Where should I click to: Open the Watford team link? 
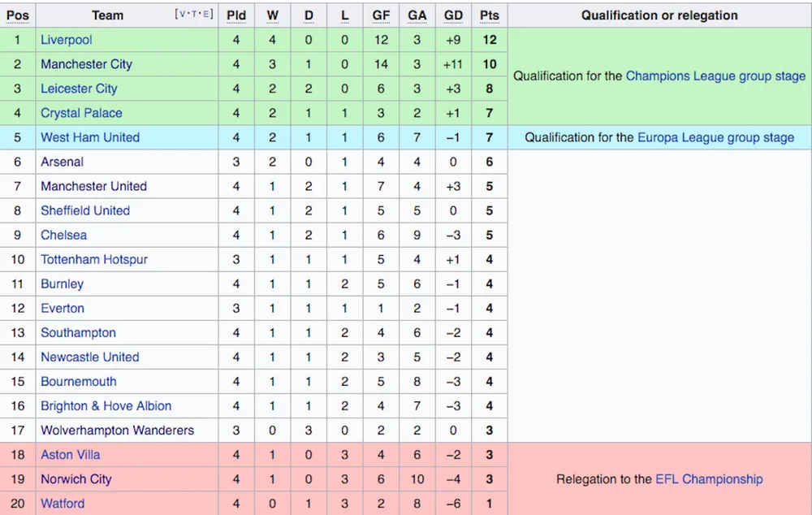click(x=63, y=504)
